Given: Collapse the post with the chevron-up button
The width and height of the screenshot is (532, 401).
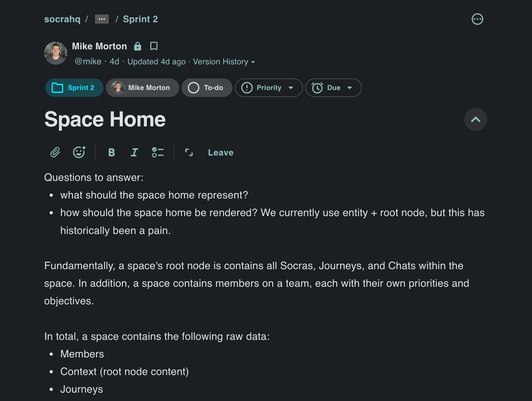Looking at the screenshot, I should point(475,119).
